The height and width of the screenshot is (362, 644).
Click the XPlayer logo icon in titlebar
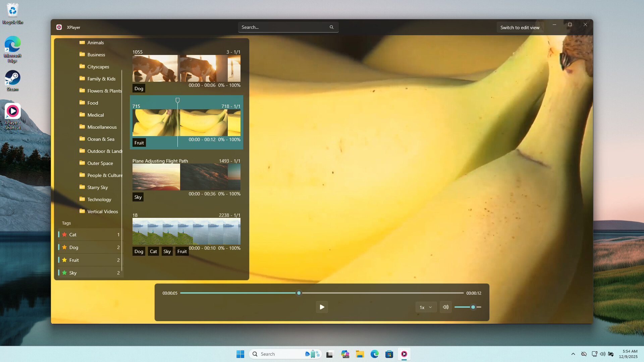[x=59, y=27]
